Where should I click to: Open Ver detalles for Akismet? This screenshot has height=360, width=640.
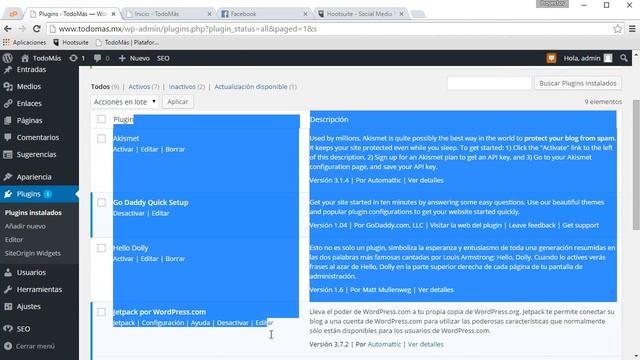[426, 180]
